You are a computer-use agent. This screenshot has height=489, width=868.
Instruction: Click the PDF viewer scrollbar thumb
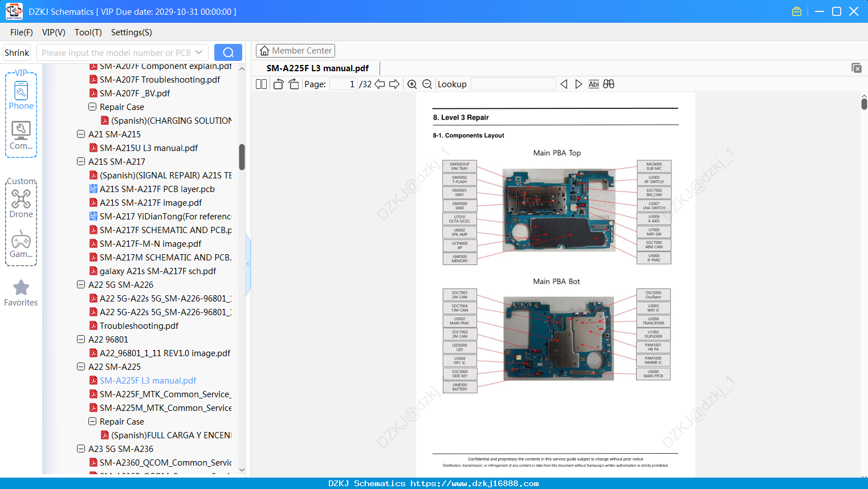point(864,104)
